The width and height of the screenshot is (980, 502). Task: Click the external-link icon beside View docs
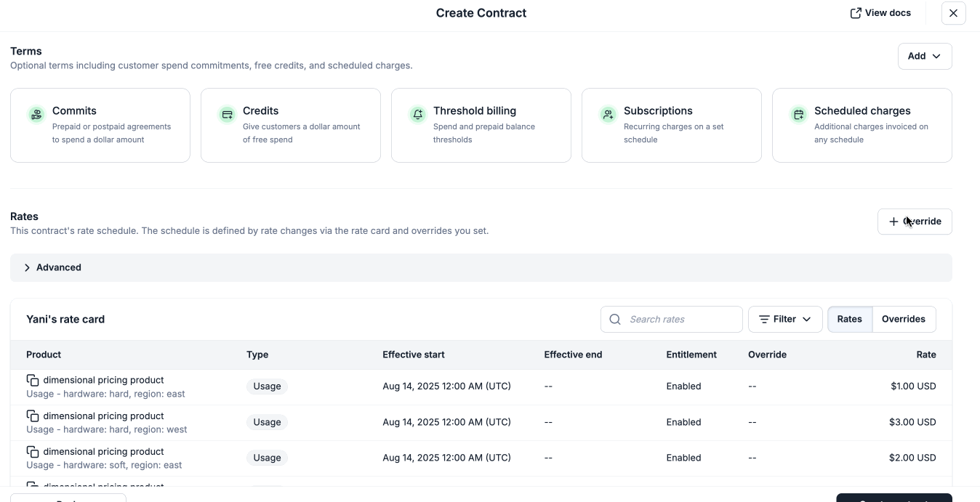[x=856, y=12]
